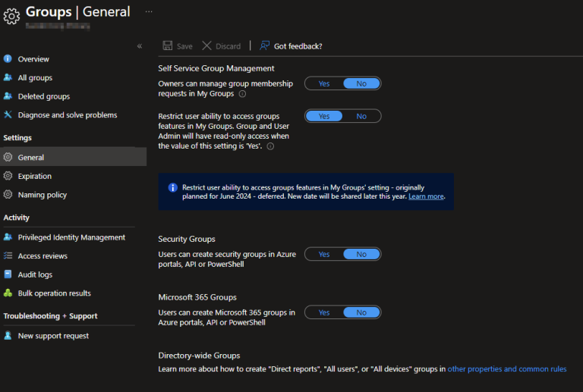Click the Access reviews checklist icon
This screenshot has height=392, width=583.
click(8, 256)
